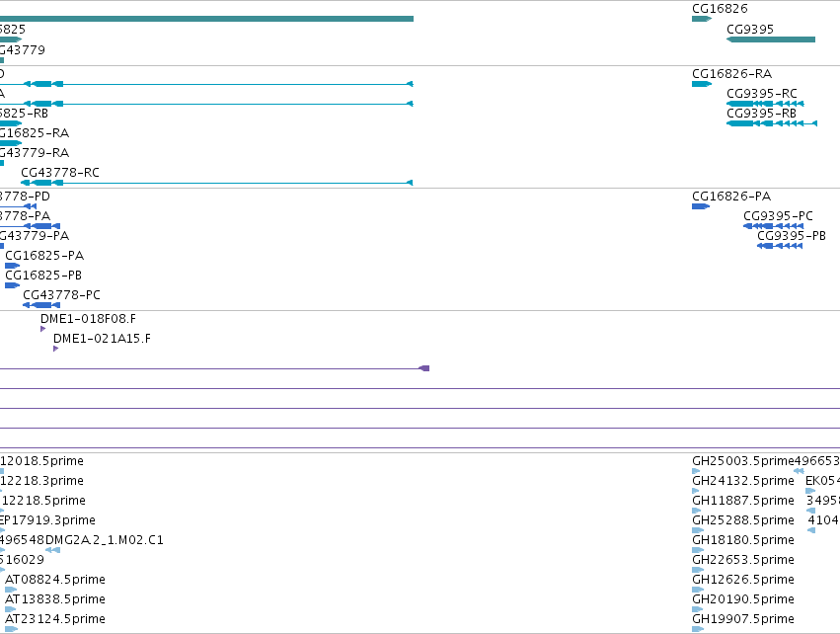The width and height of the screenshot is (840, 634).
Task: Click the CG16826 gene label
Action: [x=720, y=9]
